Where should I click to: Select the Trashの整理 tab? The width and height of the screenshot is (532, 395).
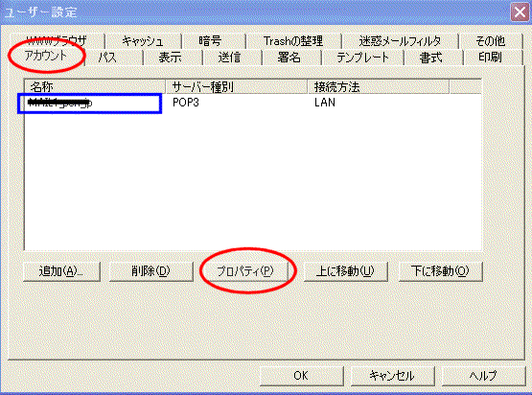tap(294, 41)
